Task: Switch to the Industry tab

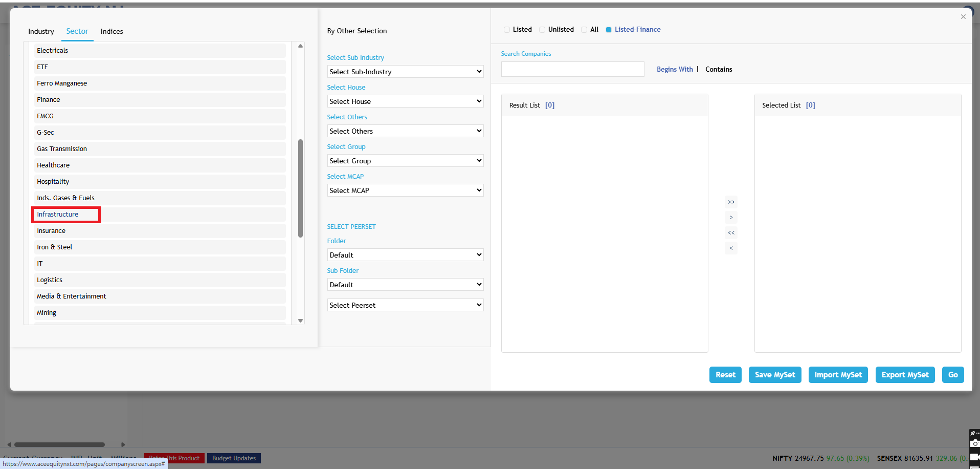Action: pyautogui.click(x=41, y=32)
